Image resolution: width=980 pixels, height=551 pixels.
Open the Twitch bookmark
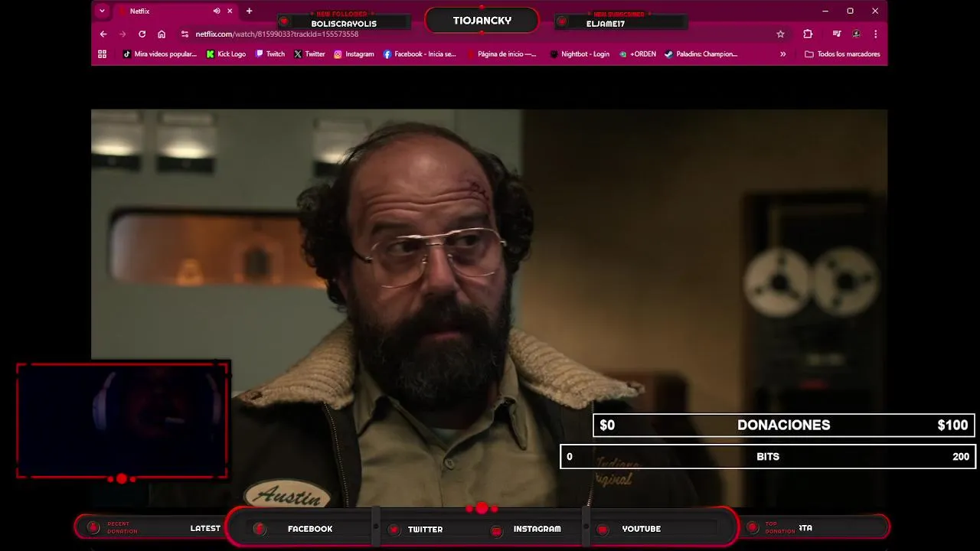pyautogui.click(x=270, y=54)
